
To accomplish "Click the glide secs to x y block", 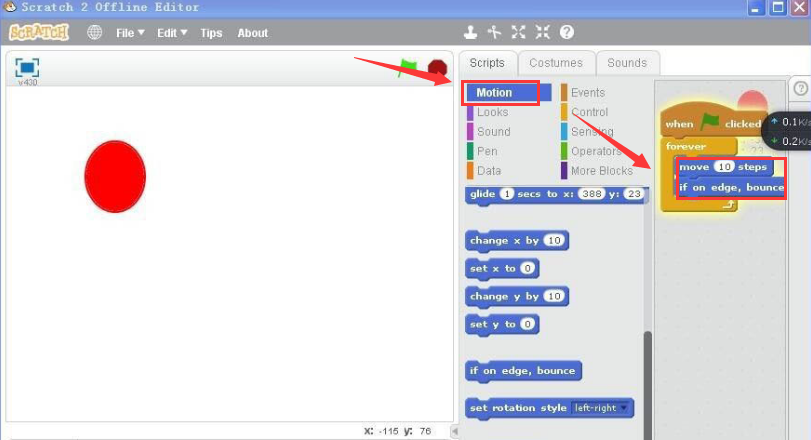I will point(557,195).
